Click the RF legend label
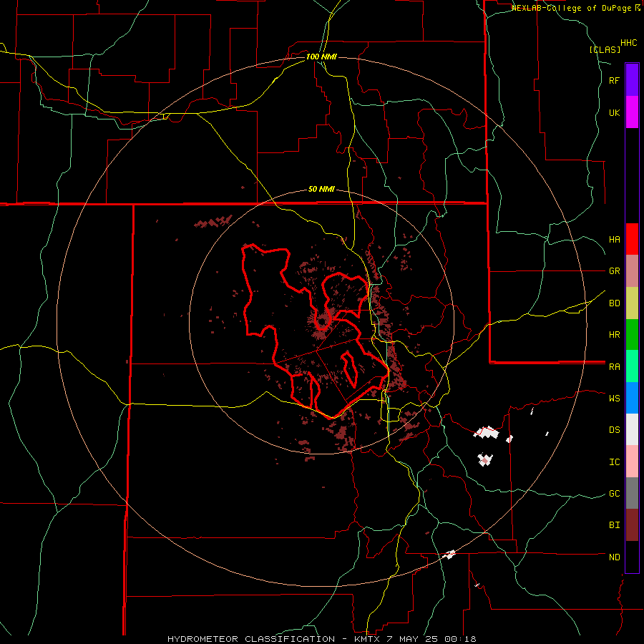Viewport: 644px width, 644px height. point(615,80)
